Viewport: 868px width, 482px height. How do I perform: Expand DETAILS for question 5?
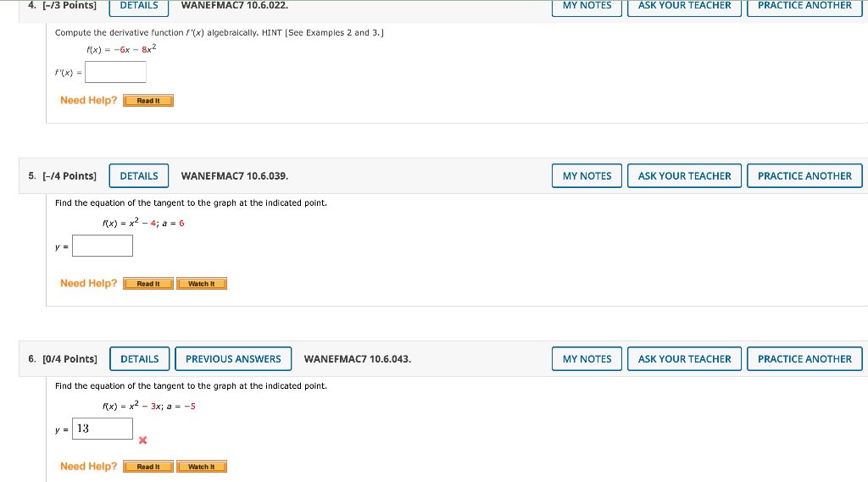tap(139, 176)
